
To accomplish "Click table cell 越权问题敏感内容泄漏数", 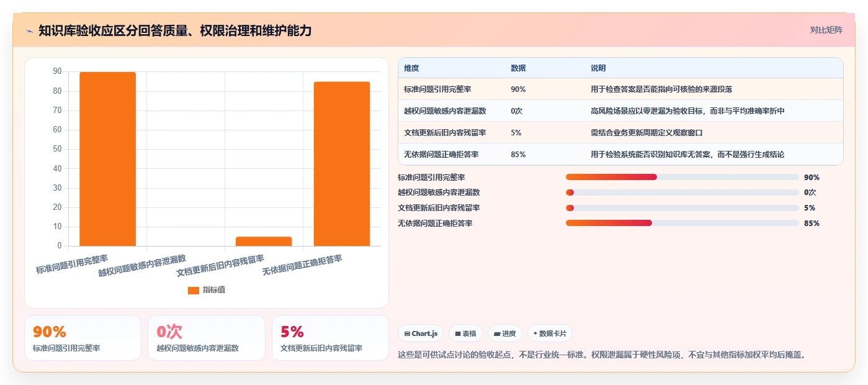I will (445, 111).
